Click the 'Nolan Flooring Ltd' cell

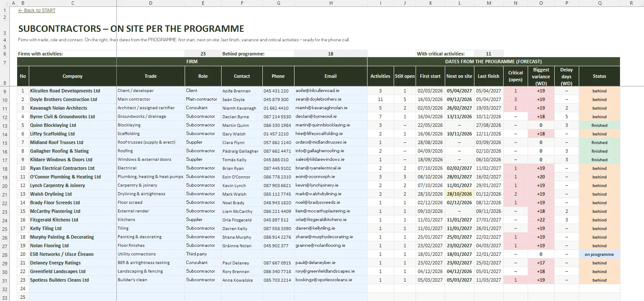pyautogui.click(x=73, y=246)
